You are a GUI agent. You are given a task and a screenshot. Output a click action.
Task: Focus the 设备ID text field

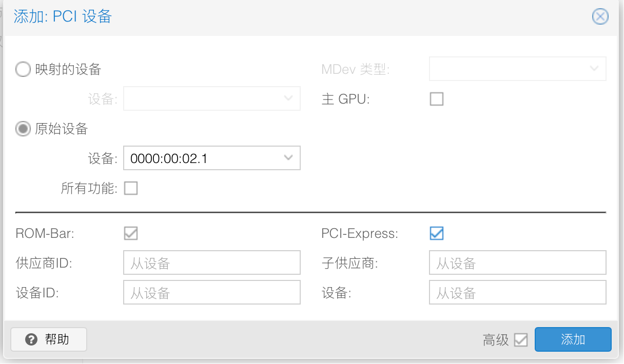click(211, 293)
